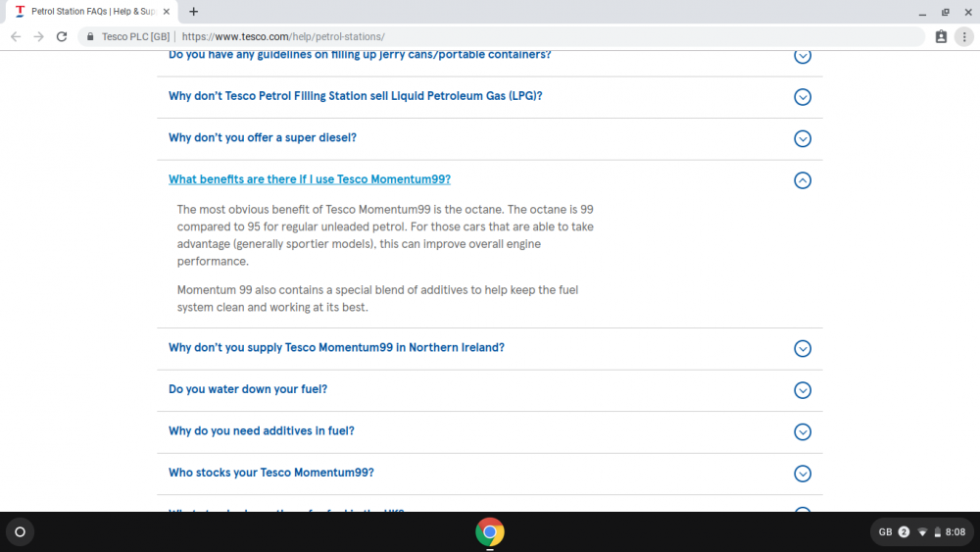
Task: Open a new browser tab
Action: (x=194, y=11)
